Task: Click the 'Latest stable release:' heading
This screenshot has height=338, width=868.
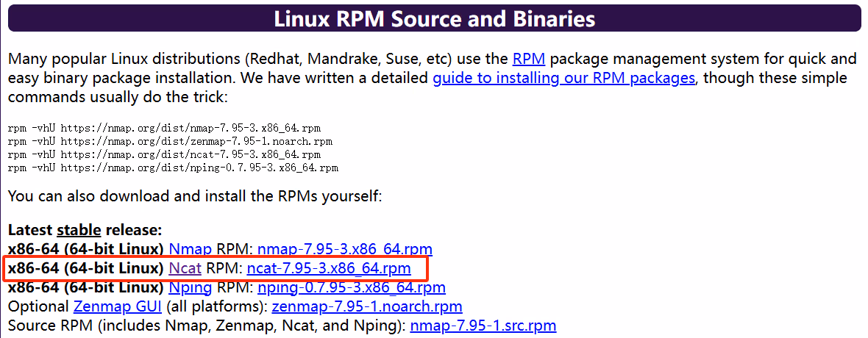Action: pos(85,230)
